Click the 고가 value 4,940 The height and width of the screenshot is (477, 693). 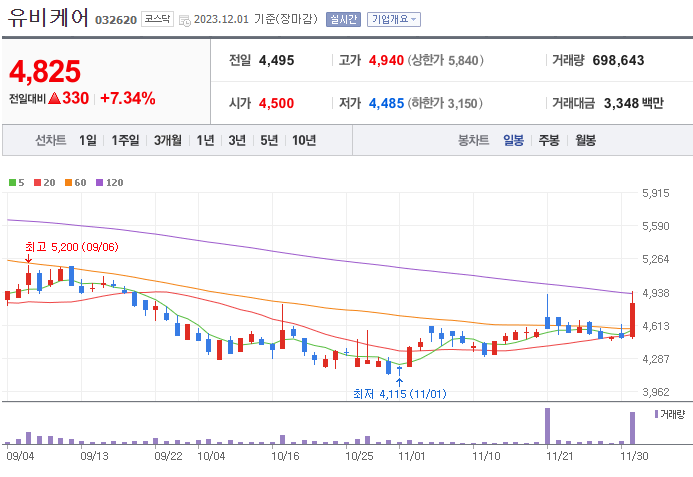[386, 60]
